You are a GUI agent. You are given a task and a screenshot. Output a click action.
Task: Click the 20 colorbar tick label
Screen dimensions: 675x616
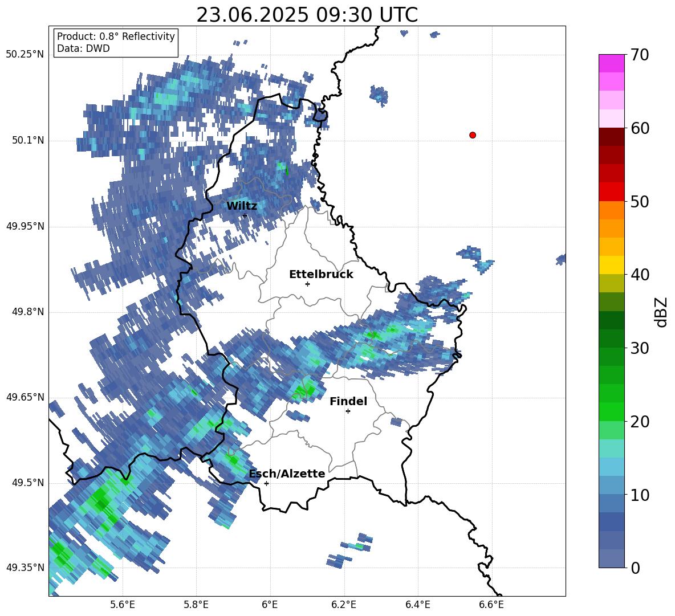click(640, 422)
